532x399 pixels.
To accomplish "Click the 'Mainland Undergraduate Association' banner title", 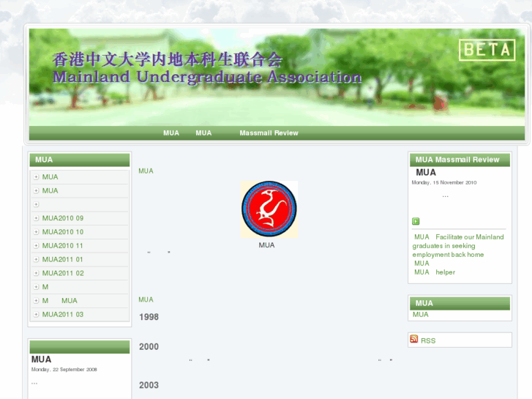I will [207, 78].
